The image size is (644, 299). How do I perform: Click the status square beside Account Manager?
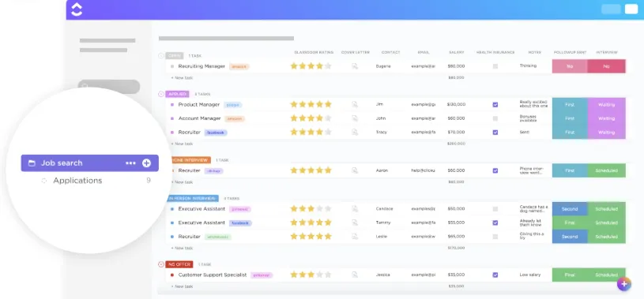172,118
